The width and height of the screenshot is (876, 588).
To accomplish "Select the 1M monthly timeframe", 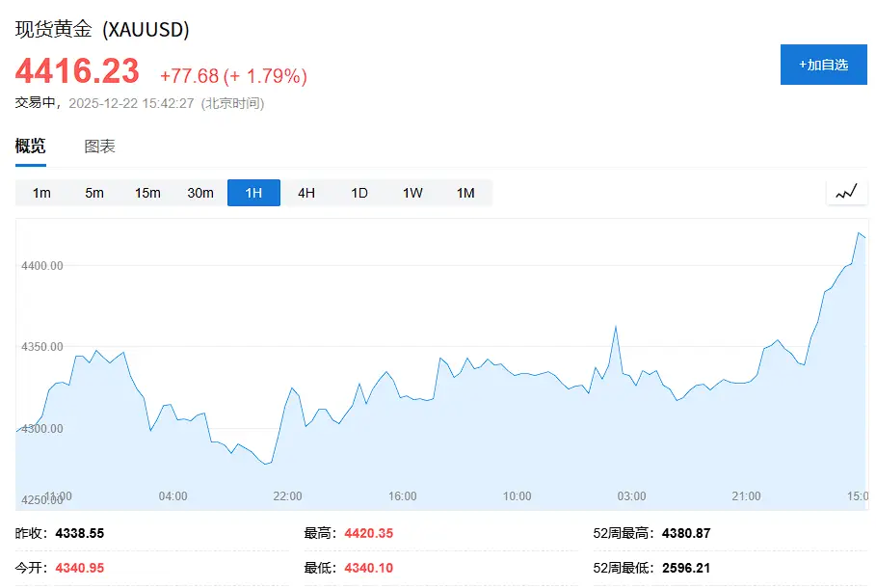I will [465, 193].
